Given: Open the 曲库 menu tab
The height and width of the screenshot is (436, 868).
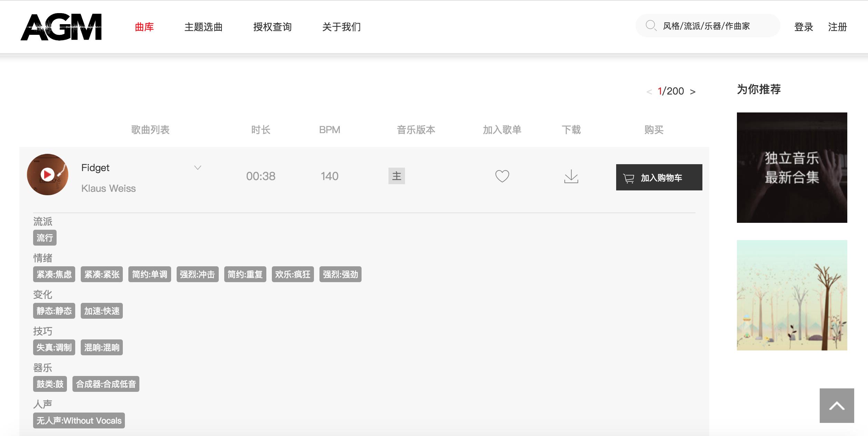Looking at the screenshot, I should point(144,27).
